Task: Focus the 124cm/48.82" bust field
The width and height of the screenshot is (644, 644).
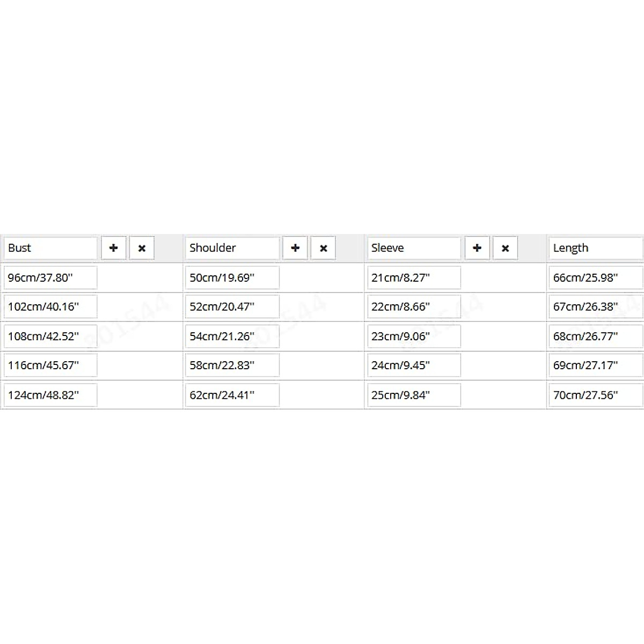Action: [50, 395]
